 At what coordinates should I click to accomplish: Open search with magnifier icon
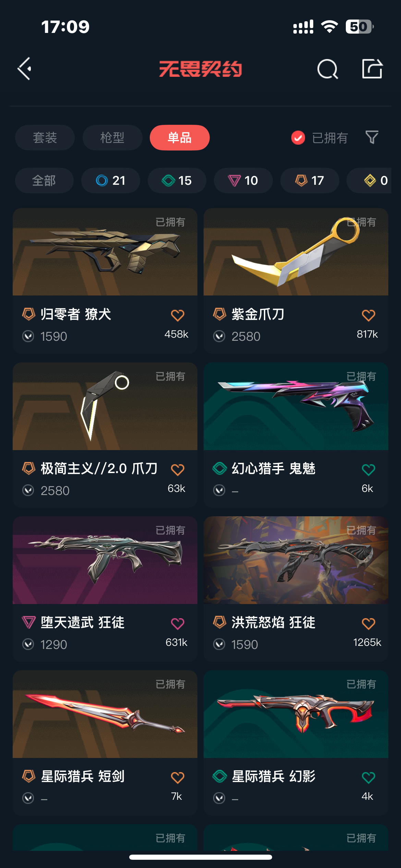tap(328, 69)
